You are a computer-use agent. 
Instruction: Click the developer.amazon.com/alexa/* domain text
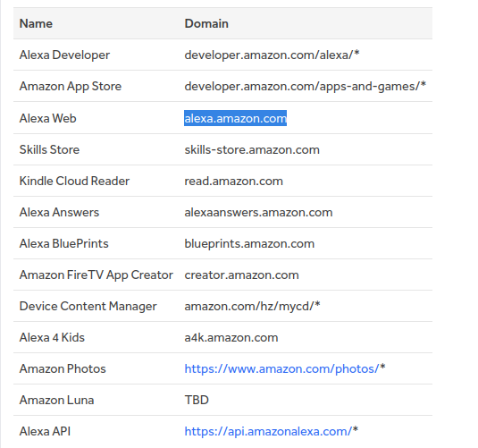272,55
